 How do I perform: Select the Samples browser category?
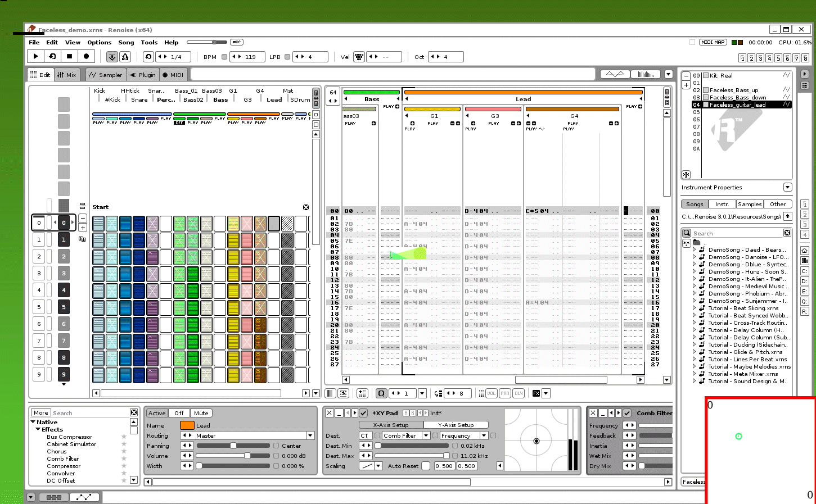coord(750,204)
